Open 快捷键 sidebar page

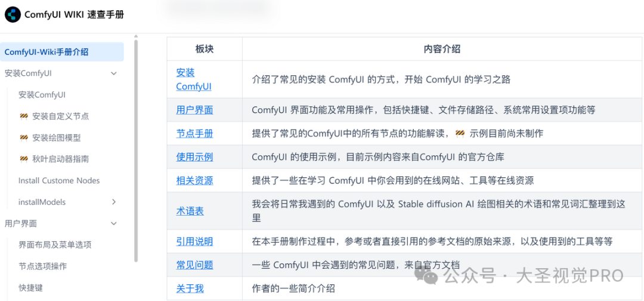click(30, 287)
